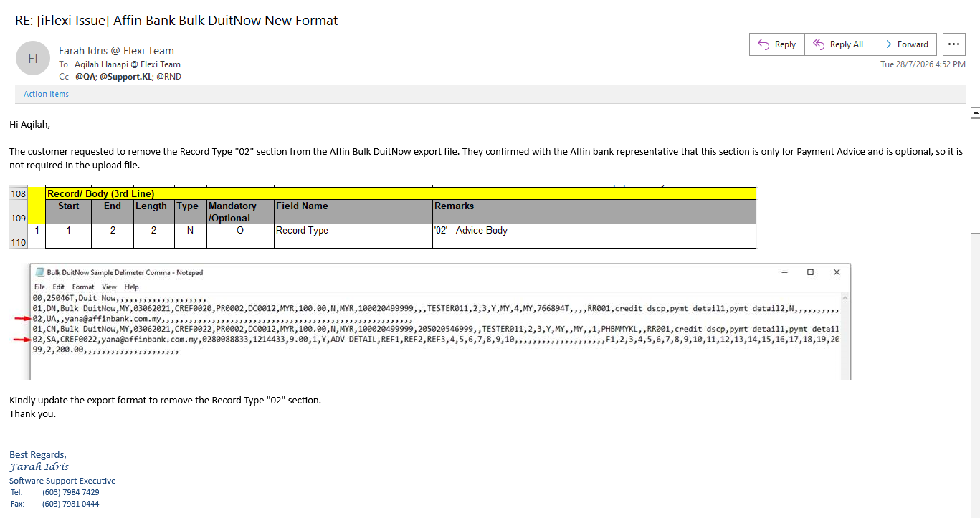Open the FI sender avatar

[33, 59]
